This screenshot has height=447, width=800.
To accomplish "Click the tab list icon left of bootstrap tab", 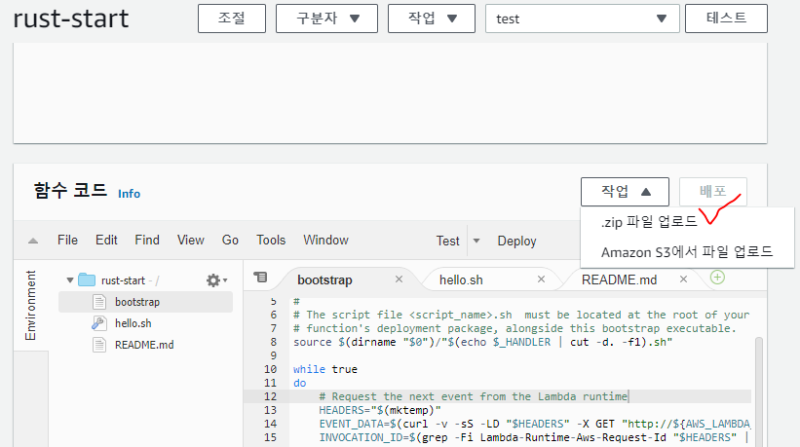I will click(260, 278).
